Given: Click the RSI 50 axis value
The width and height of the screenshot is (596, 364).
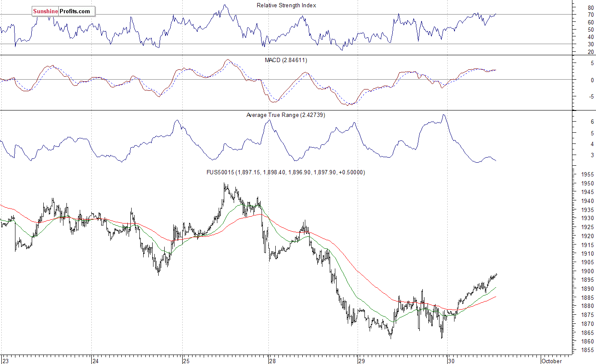Looking at the screenshot, I should 590,30.
